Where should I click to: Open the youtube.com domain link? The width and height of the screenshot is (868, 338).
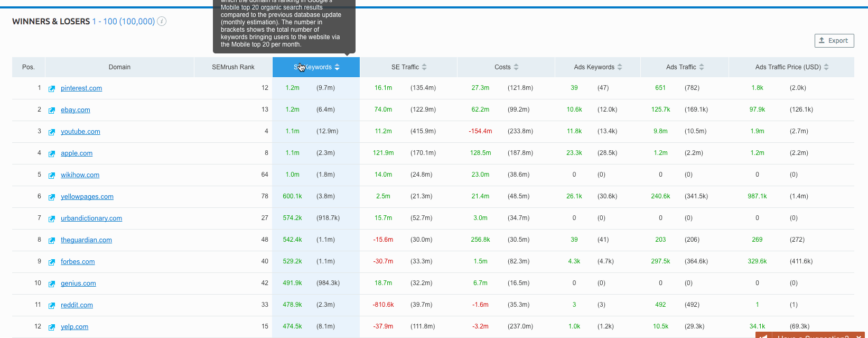pyautogui.click(x=80, y=132)
